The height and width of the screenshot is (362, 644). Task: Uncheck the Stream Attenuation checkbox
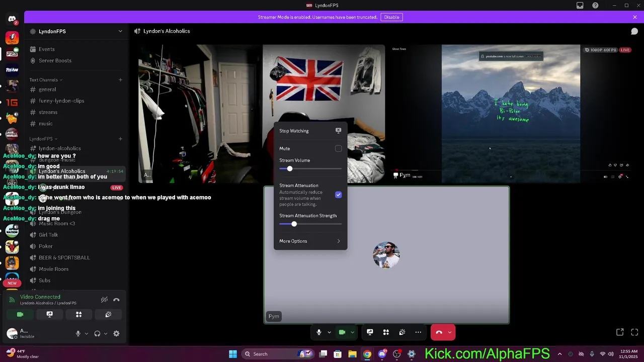(x=338, y=195)
